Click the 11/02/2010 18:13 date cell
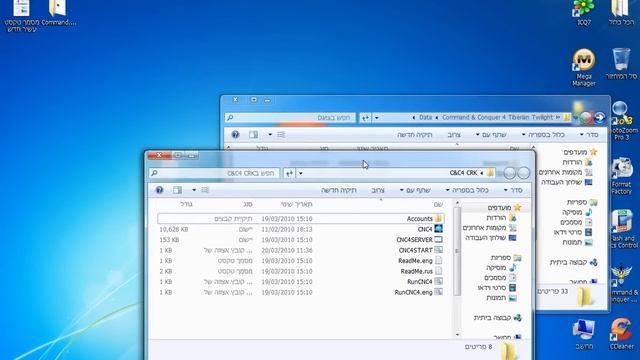This screenshot has width=640, height=360. tap(287, 229)
